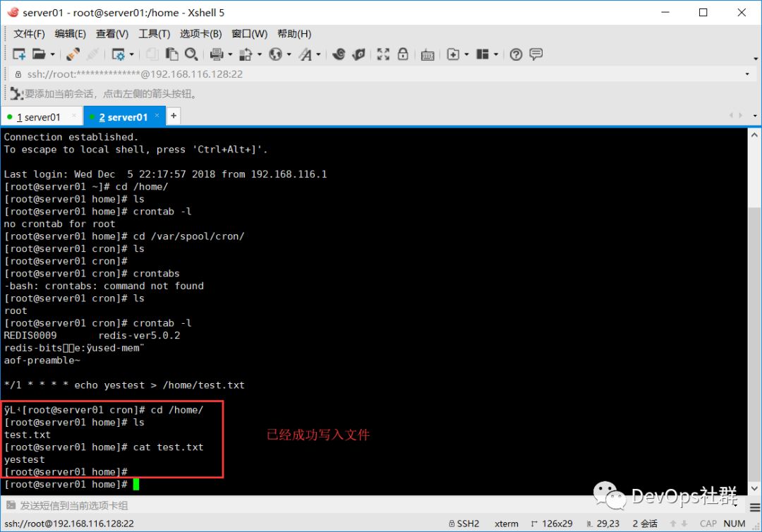Switch to the 1 server01 tab
This screenshot has width=762, height=532.
(x=38, y=117)
